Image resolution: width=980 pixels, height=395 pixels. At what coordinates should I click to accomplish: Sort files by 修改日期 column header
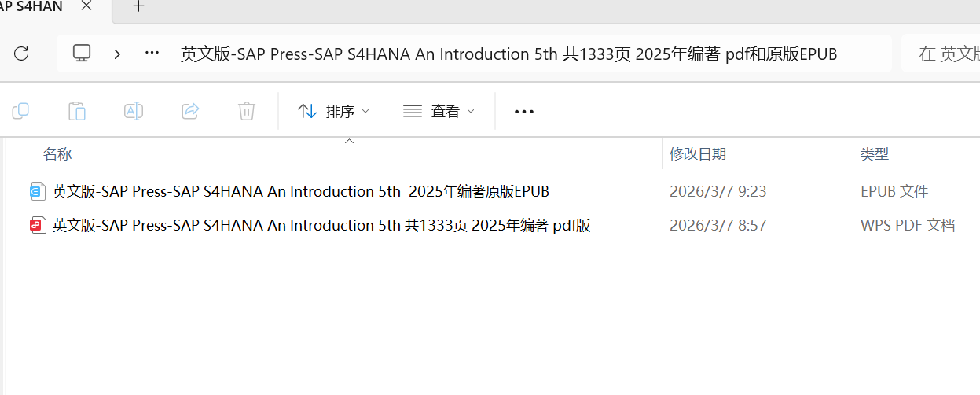tap(697, 154)
